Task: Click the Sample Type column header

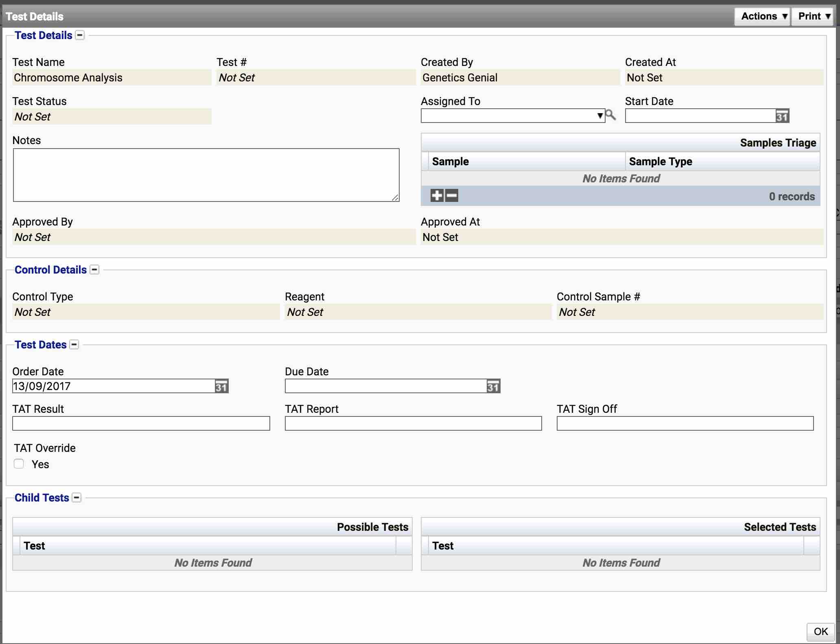Action: coord(723,161)
